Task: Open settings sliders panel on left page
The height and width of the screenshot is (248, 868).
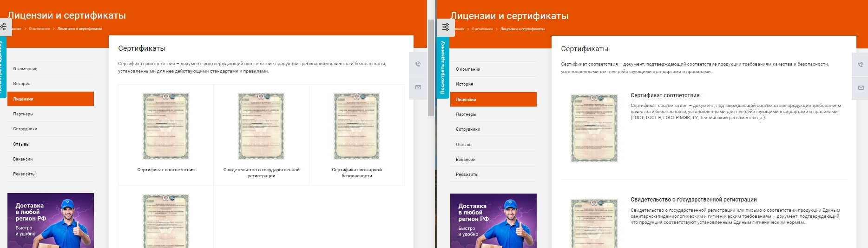Action: 4,27
